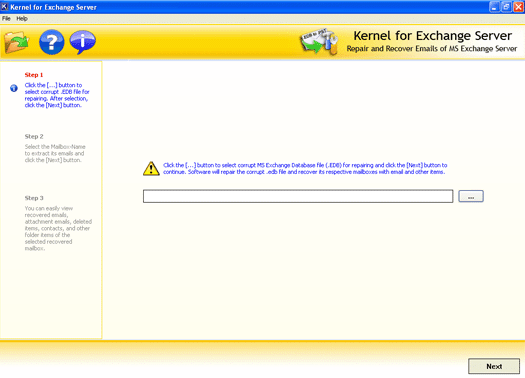Screen dimensions: 525x378
Task: Open the File menu
Action: click(6, 18)
